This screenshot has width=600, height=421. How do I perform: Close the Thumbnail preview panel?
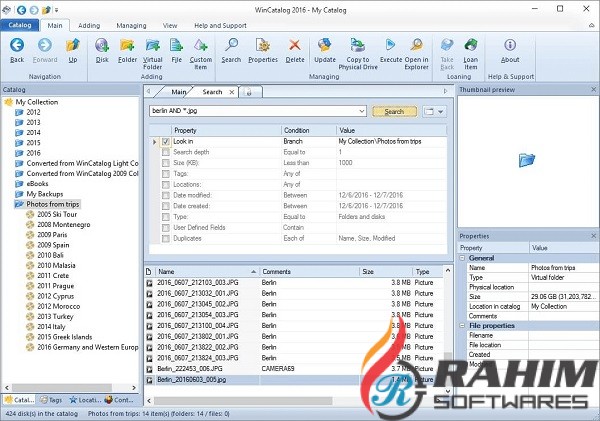[593, 89]
